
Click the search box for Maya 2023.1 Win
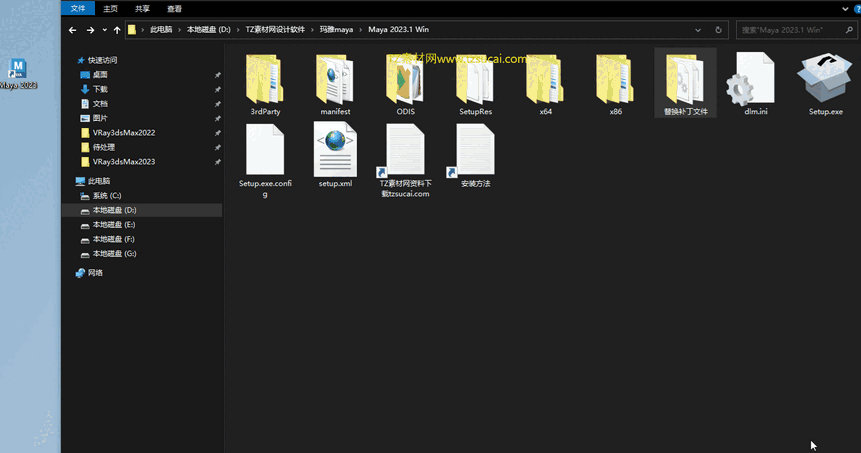click(x=795, y=30)
